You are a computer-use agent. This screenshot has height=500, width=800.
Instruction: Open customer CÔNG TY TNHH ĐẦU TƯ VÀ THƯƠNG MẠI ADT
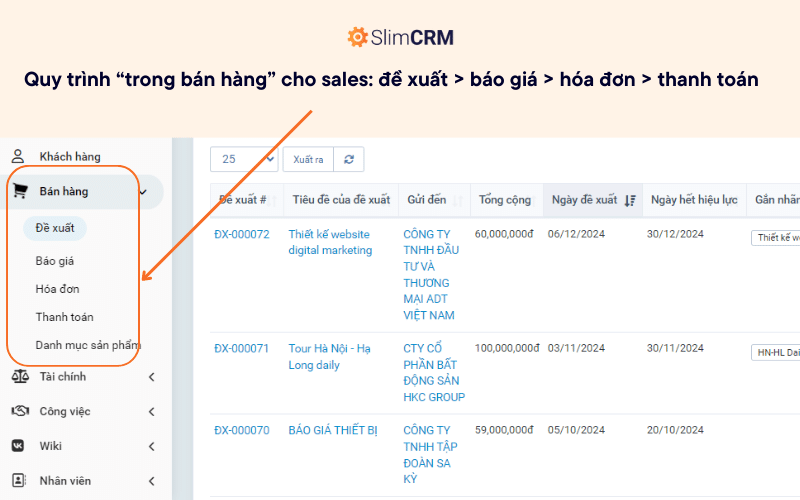click(x=431, y=274)
